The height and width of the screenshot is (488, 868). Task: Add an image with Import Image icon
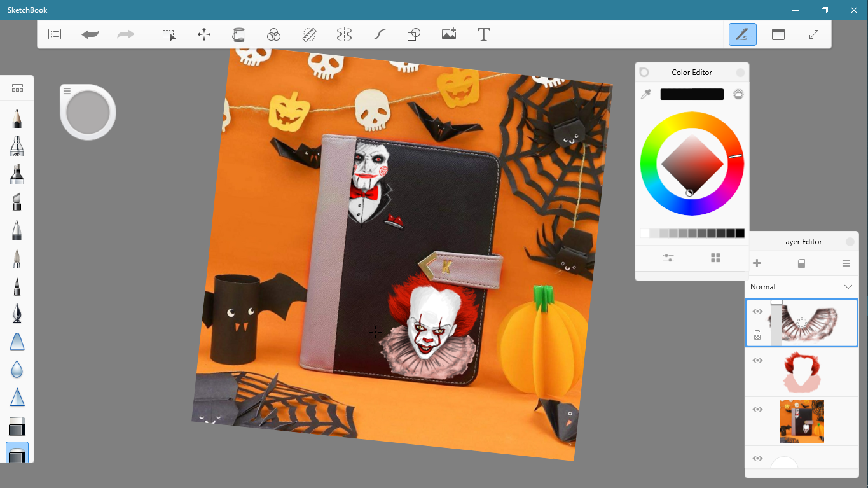pyautogui.click(x=449, y=34)
